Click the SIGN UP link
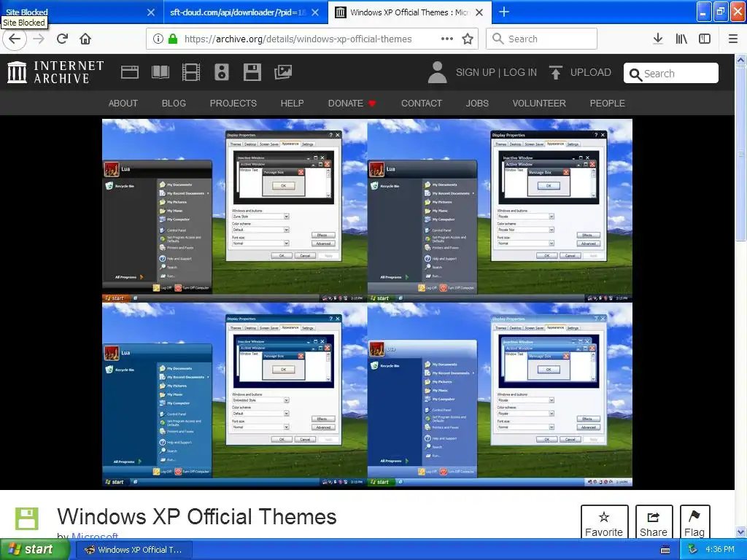 (475, 72)
